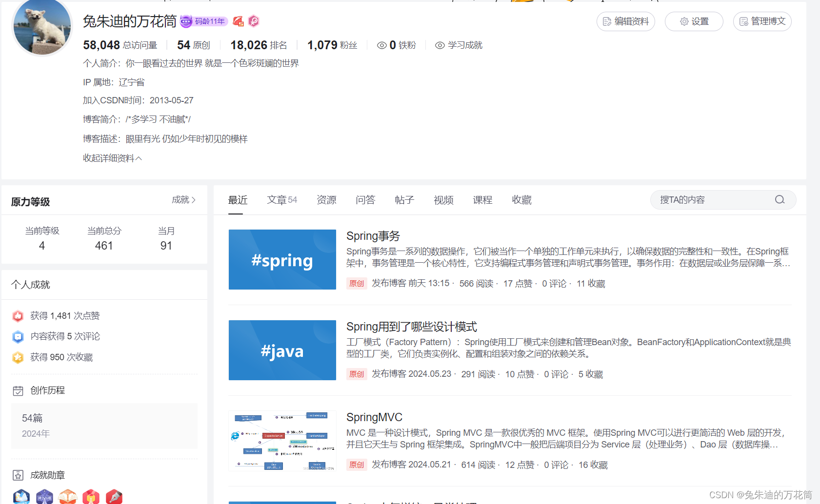Image resolution: width=820 pixels, height=504 pixels.
Task: Switch to the 收藏 tab
Action: (521, 200)
